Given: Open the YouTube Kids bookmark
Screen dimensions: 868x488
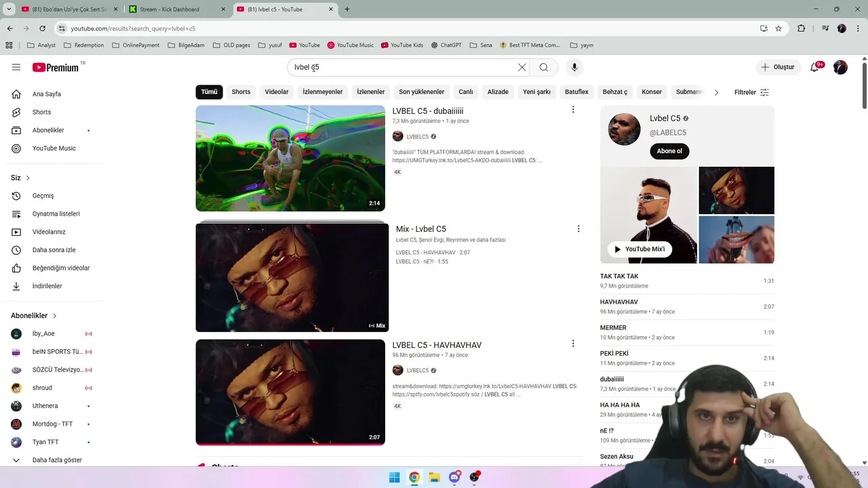Looking at the screenshot, I should [x=402, y=45].
